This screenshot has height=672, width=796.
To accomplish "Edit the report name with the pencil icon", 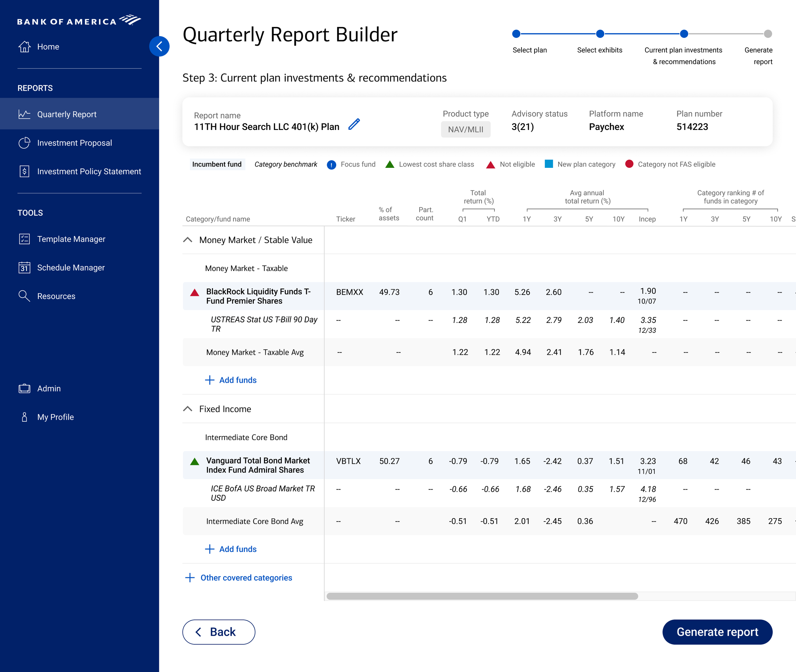I will coord(354,124).
